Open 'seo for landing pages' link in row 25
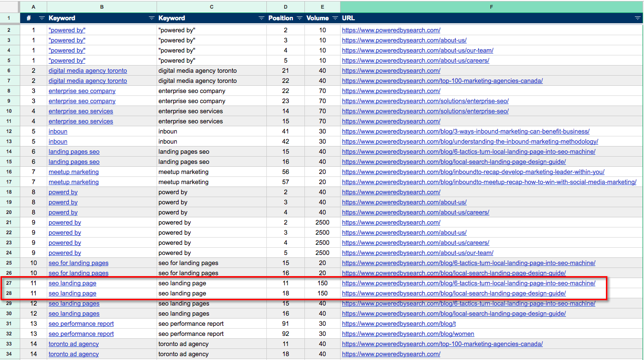The image size is (644, 360). click(79, 263)
